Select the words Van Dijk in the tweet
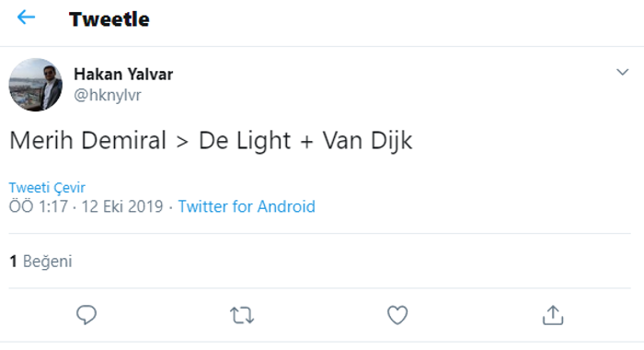The width and height of the screenshot is (644, 350). [367, 142]
